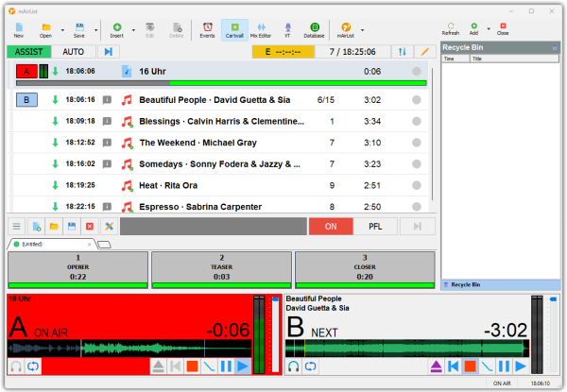Click fade-out icon on Player A

tap(209, 366)
